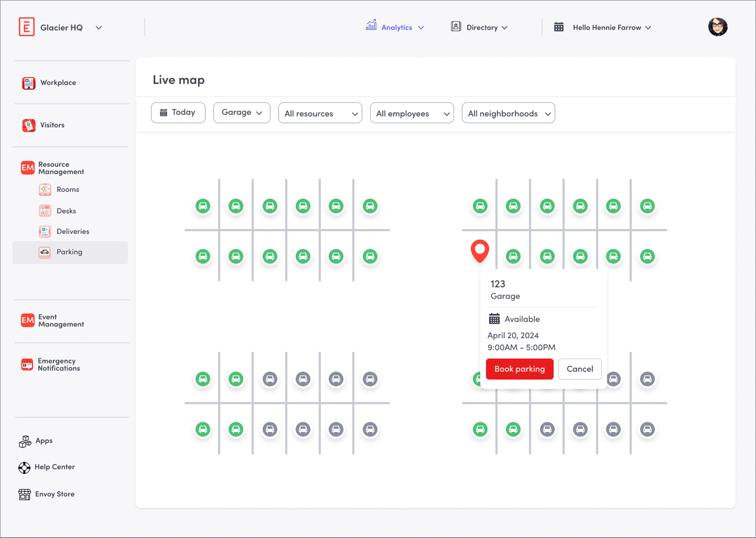Screen dimensions: 756x538
Task: Click the green spot right of the red pin
Action: pyautogui.click(x=513, y=256)
